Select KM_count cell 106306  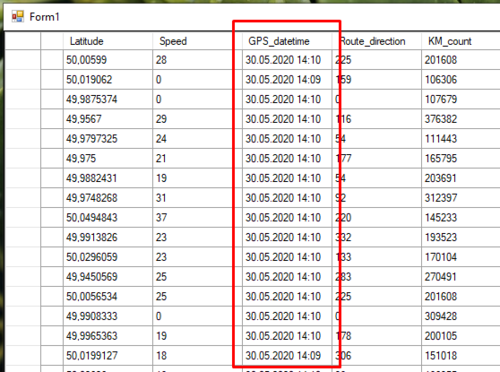(x=461, y=80)
